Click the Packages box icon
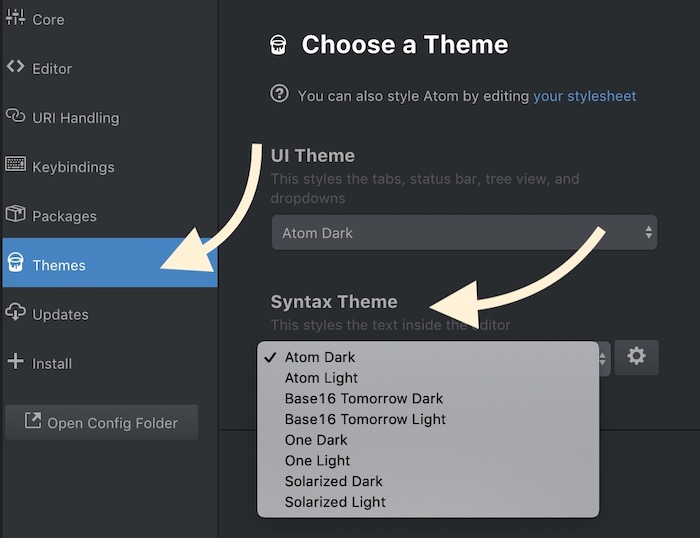 pyautogui.click(x=15, y=215)
